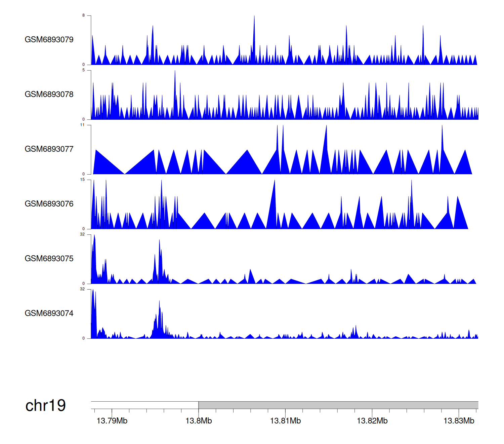Click the 13.83Mb axis tick label
The image size is (504, 444).
[459, 421]
